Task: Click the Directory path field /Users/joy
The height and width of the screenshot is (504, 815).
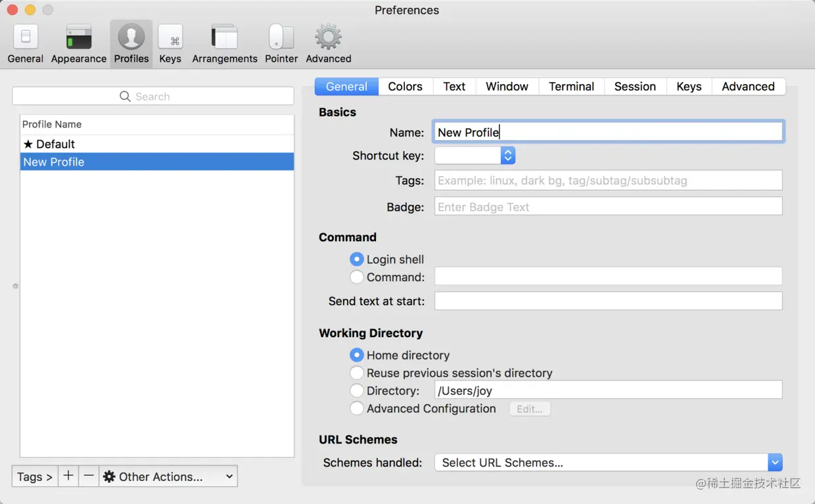Action: [x=609, y=390]
